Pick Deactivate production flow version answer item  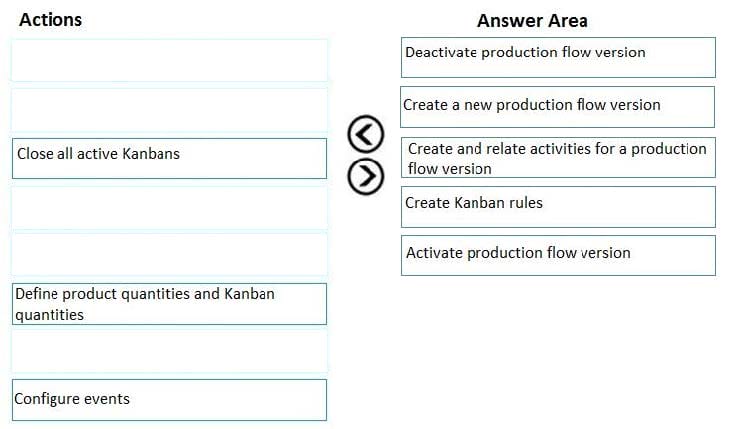(x=558, y=58)
